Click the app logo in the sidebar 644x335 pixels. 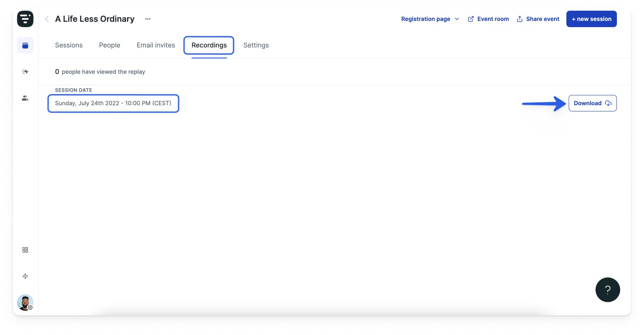click(25, 19)
